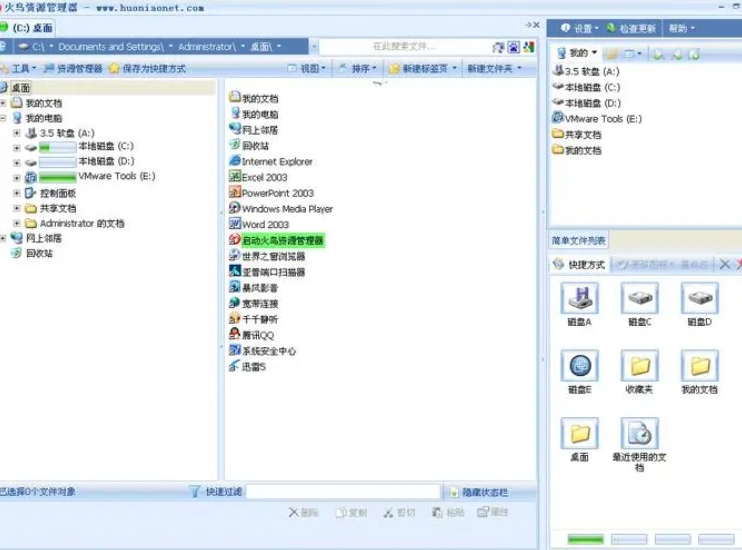Switch to the 简单文件列表 tab
742x550 pixels.
click(x=578, y=241)
